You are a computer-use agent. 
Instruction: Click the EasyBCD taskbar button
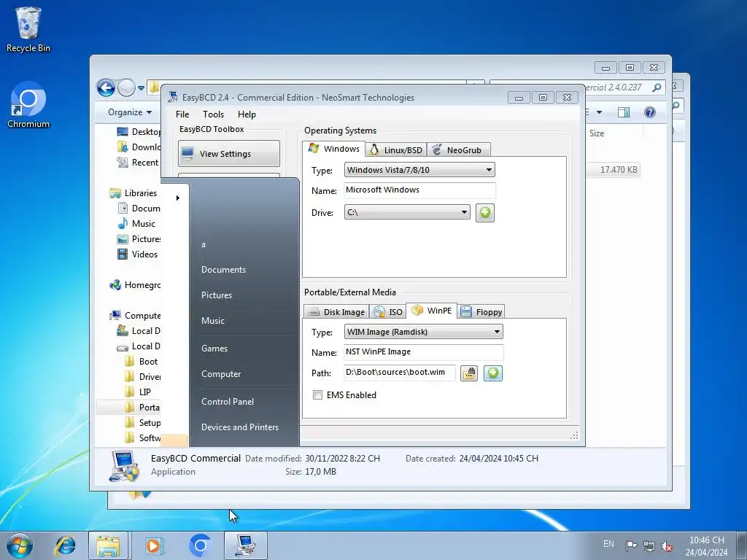246,545
